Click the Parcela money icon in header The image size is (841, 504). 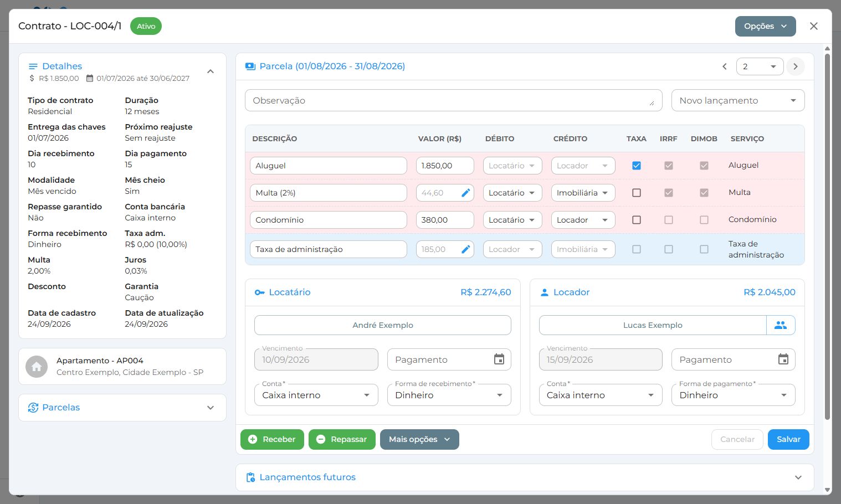point(250,66)
